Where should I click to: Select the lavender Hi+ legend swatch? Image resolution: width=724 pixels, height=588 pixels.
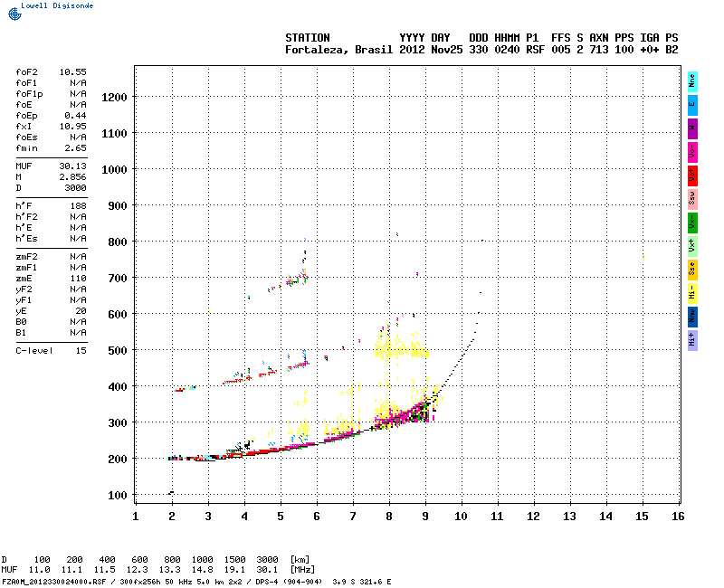click(692, 341)
